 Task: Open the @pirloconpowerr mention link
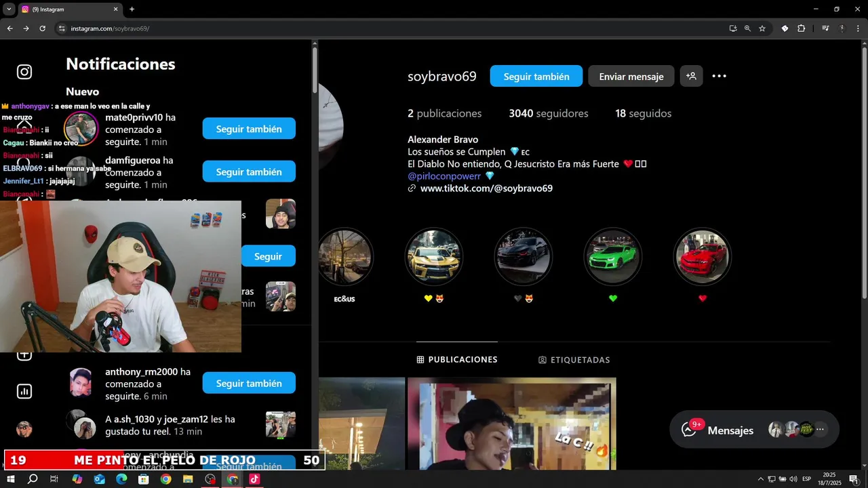coord(444,176)
